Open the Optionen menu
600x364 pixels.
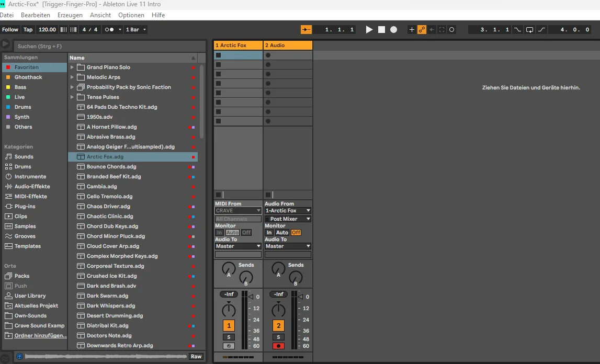[131, 15]
